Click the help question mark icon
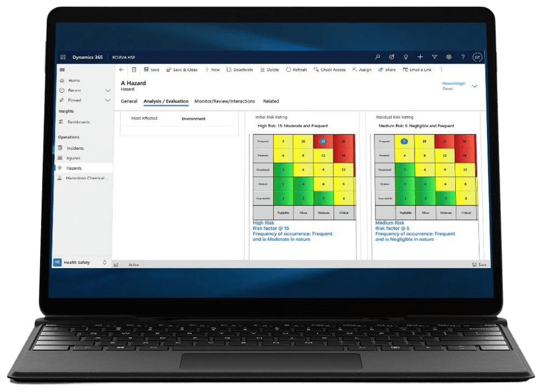The image size is (543, 392). pos(463,57)
